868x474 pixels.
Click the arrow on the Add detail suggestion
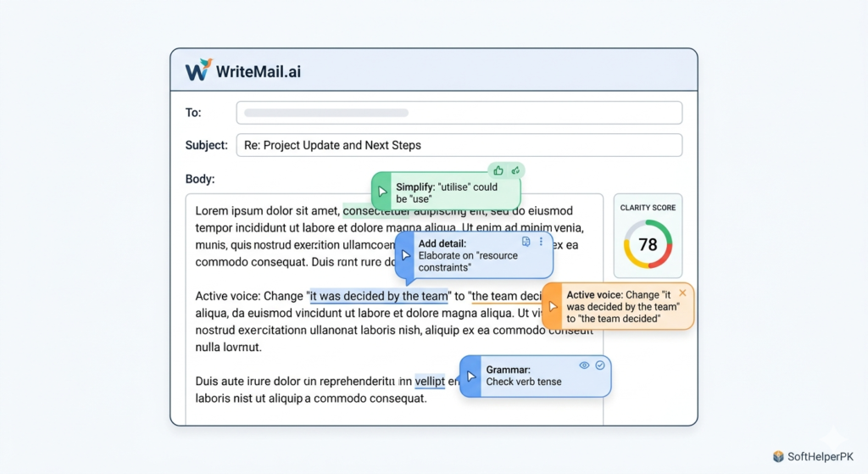click(x=406, y=255)
